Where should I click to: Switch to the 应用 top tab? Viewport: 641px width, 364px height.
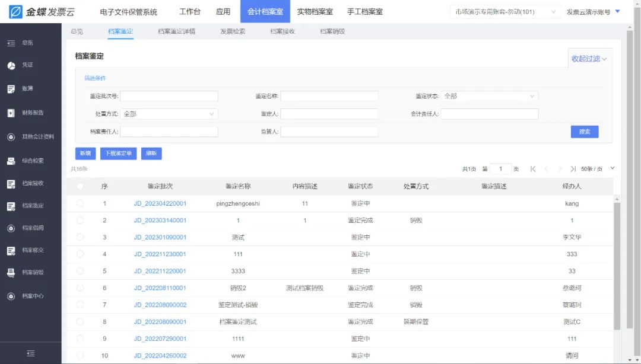click(223, 12)
